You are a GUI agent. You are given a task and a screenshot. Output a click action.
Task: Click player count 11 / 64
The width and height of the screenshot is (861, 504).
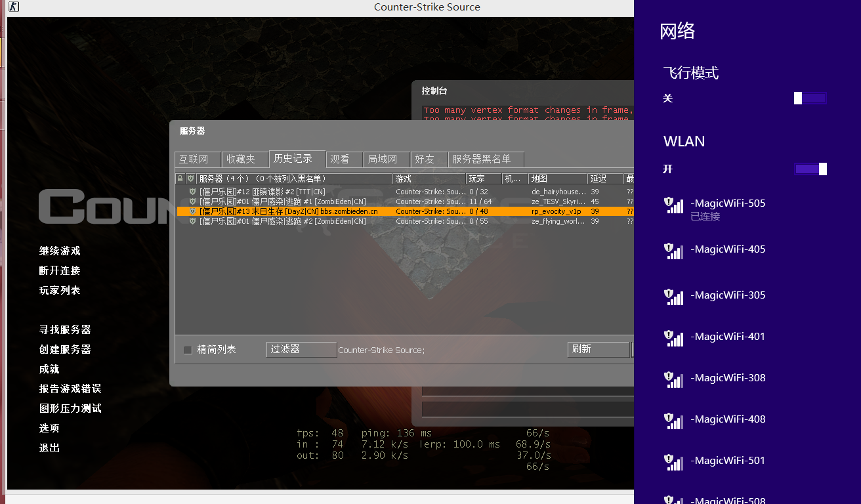[480, 201]
